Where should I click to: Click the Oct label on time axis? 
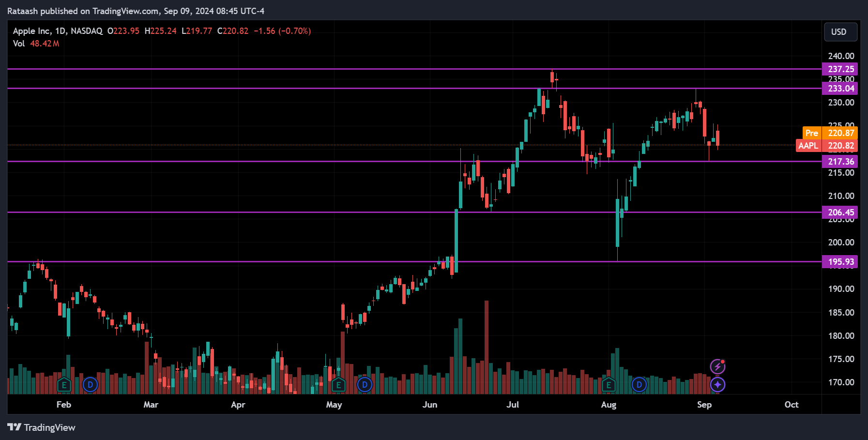click(792, 405)
